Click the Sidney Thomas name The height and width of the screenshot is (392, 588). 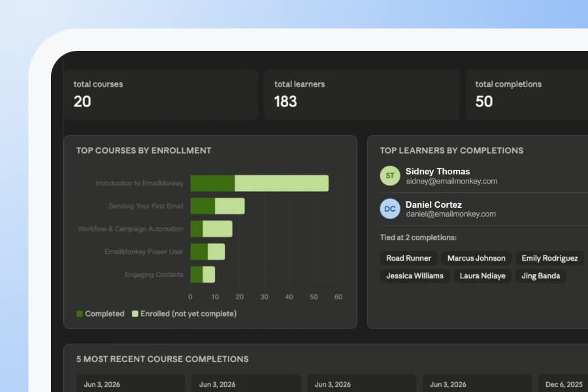(437, 171)
